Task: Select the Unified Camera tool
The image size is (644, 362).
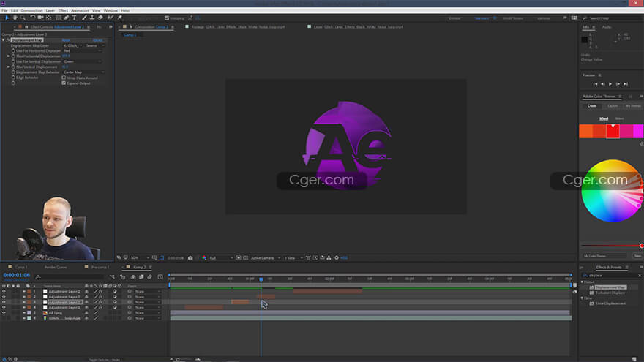Action: click(41, 18)
